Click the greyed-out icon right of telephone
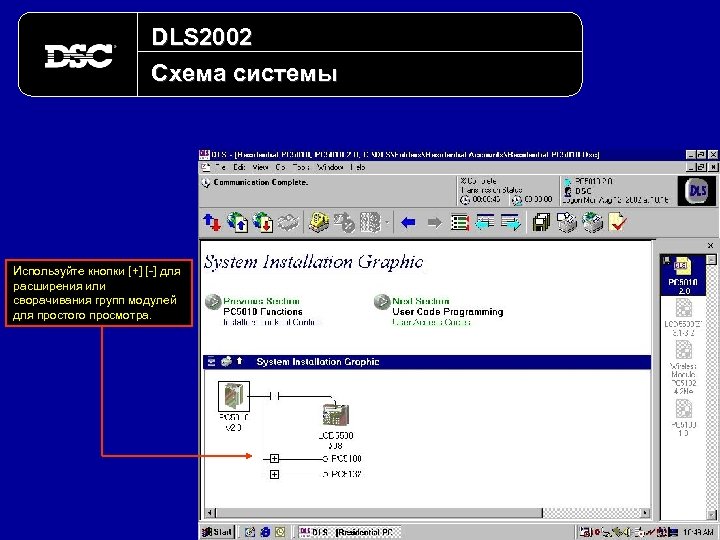 pyautogui.click(x=344, y=223)
